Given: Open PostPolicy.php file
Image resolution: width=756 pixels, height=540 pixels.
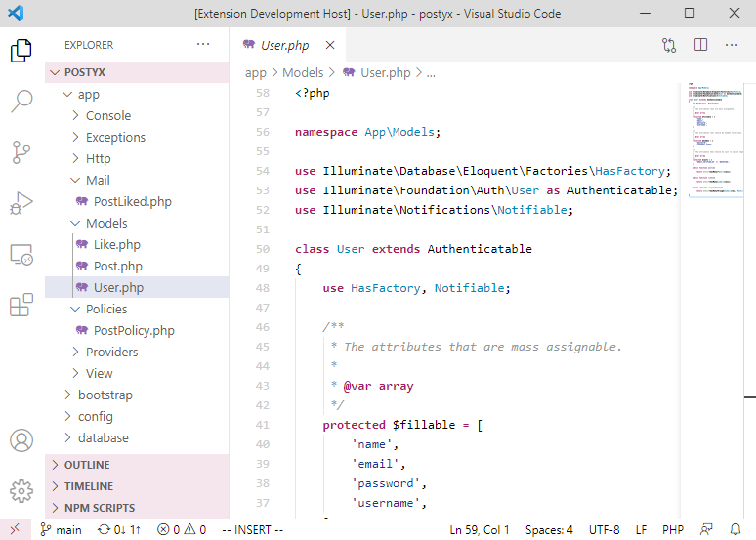Looking at the screenshot, I should (x=137, y=330).
